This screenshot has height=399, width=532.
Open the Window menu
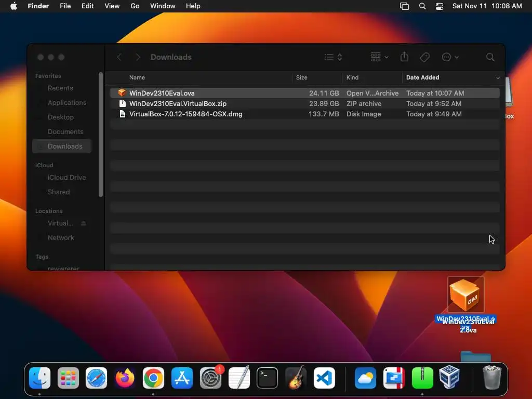[x=163, y=6]
